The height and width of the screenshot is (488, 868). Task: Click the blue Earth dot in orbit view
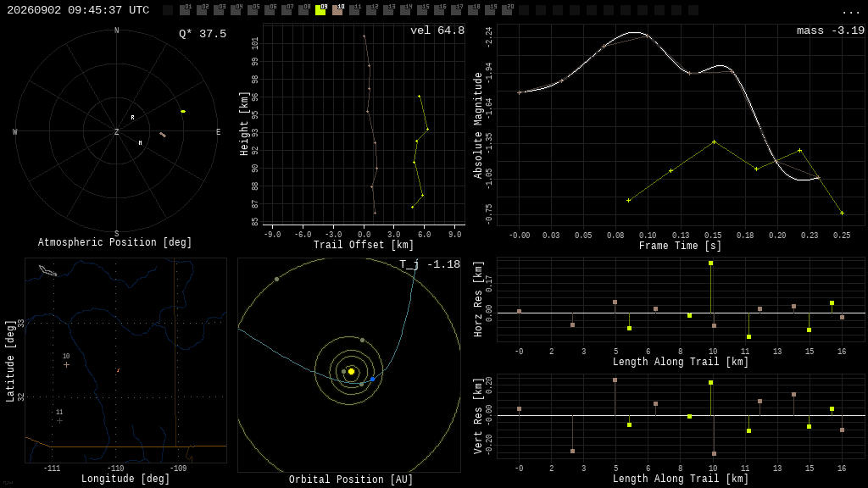pos(373,379)
